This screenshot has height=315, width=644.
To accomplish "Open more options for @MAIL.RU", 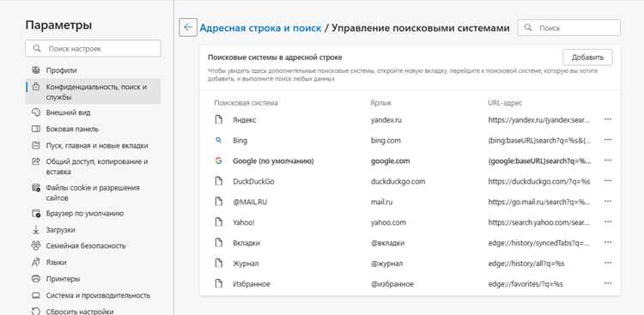I will (x=608, y=201).
